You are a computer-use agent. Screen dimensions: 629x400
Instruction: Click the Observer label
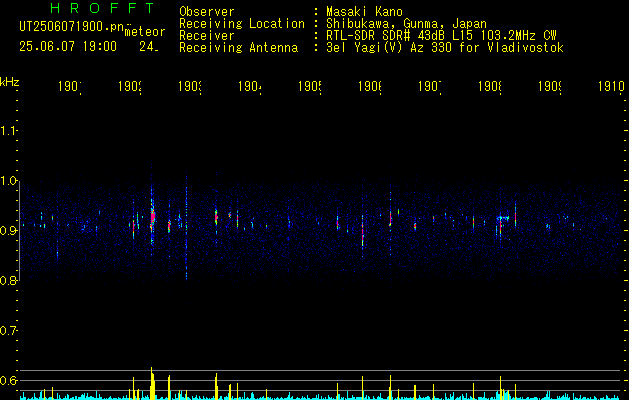coord(207,11)
